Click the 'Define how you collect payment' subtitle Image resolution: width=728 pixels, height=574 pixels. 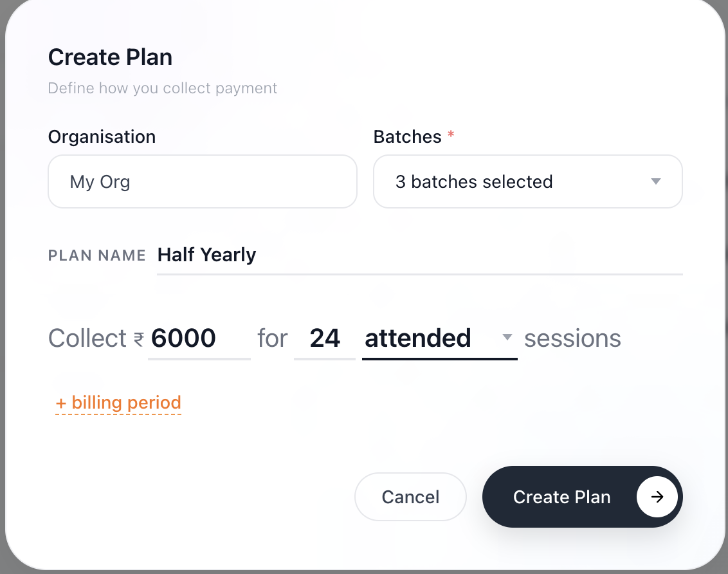(163, 88)
